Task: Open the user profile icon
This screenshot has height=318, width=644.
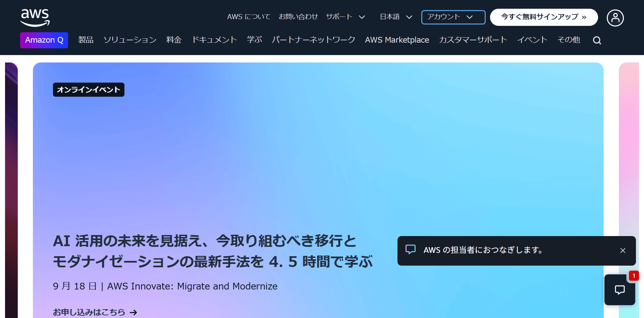Action: [615, 18]
